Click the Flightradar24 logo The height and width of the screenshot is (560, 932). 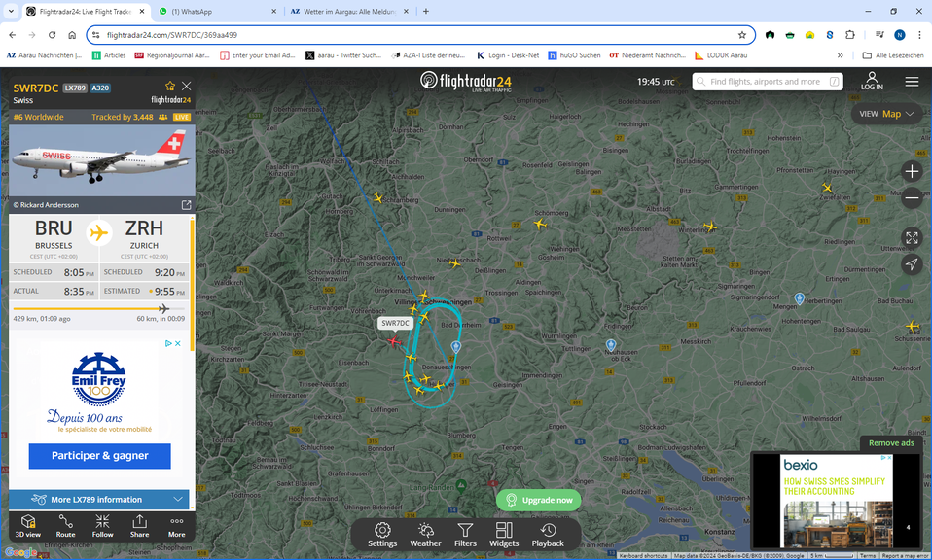coord(465,82)
